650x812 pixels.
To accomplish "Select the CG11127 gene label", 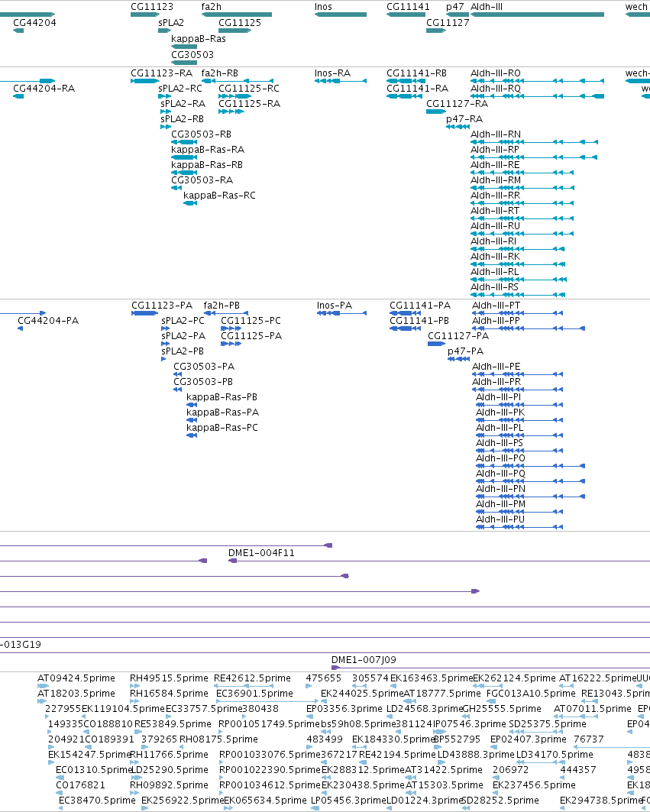I will click(448, 22).
